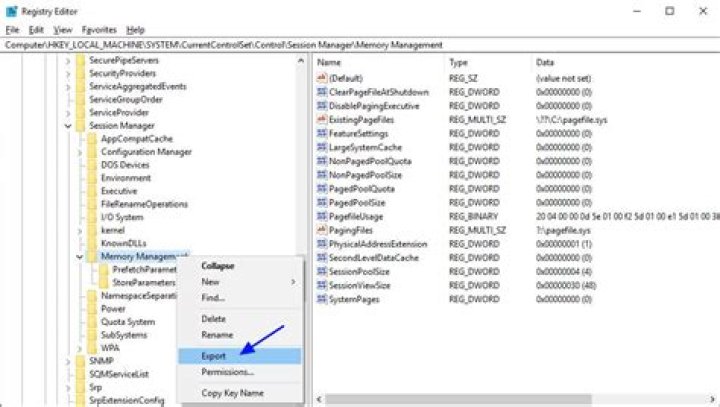Click the ClearPageFileAtShutdown DWORD icon
This screenshot has width=720, height=407.
(x=321, y=92)
